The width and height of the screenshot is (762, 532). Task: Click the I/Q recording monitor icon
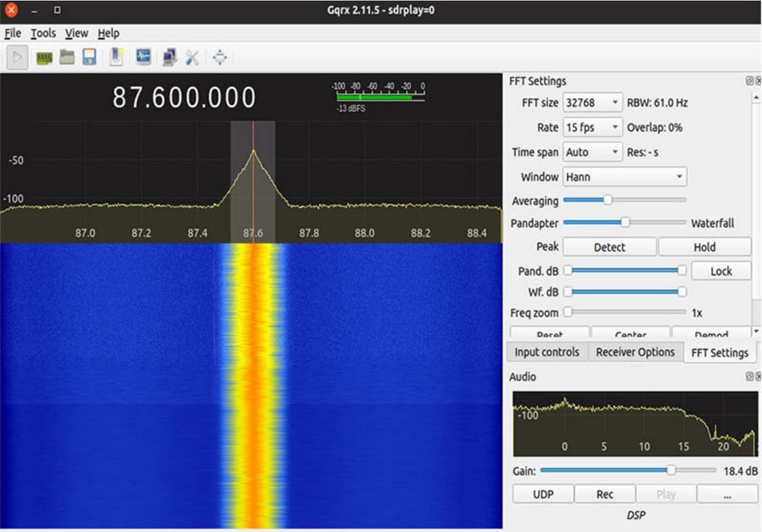(143, 57)
